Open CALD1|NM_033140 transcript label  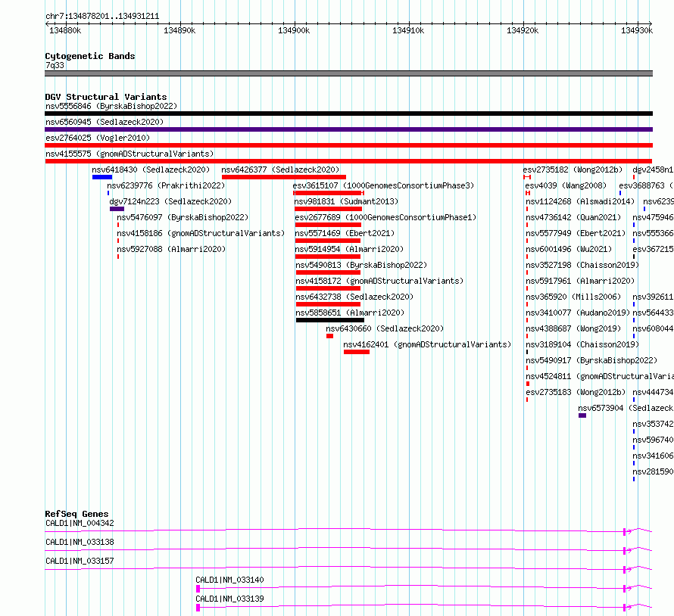point(229,580)
